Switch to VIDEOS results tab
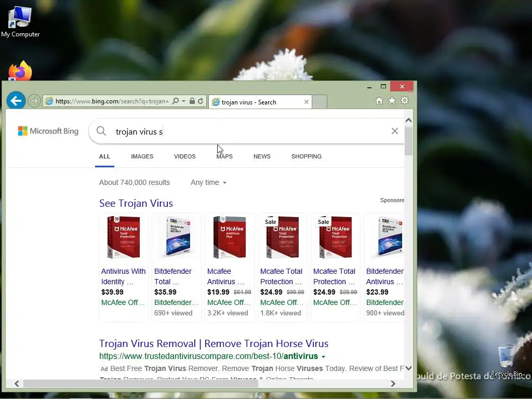Screen dimensions: 532x399 185,156
